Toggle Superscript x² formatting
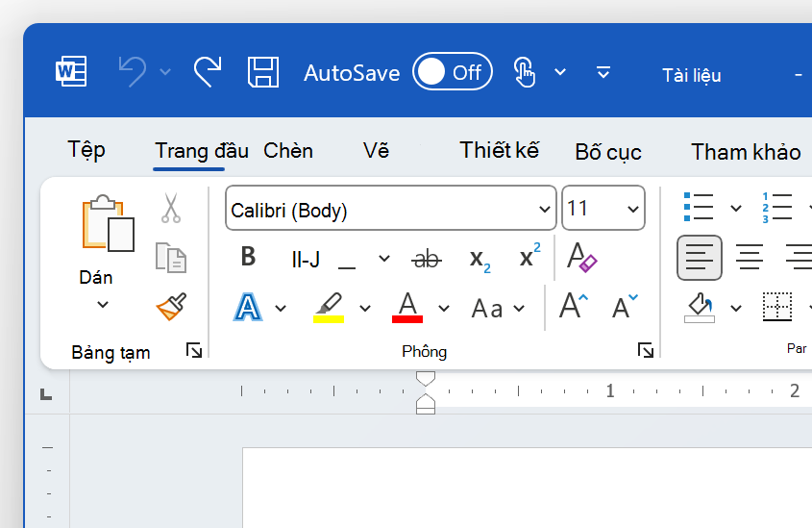This screenshot has width=812, height=528. 529,255
